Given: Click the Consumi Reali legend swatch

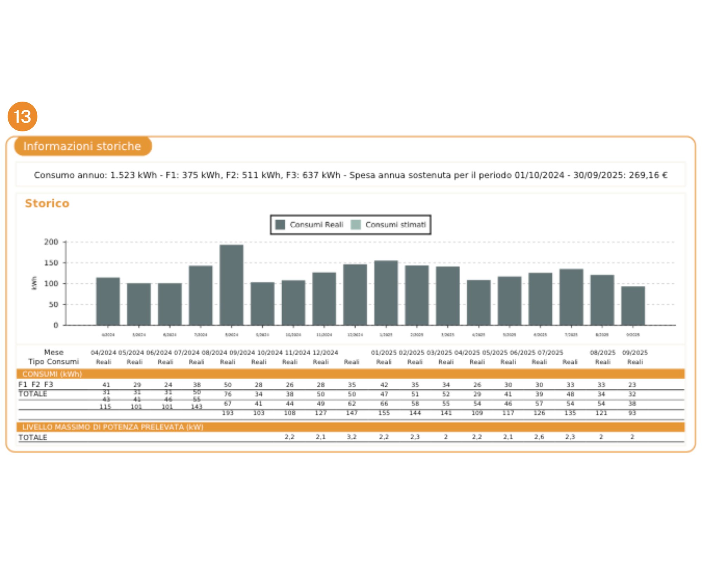Looking at the screenshot, I should [x=281, y=225].
